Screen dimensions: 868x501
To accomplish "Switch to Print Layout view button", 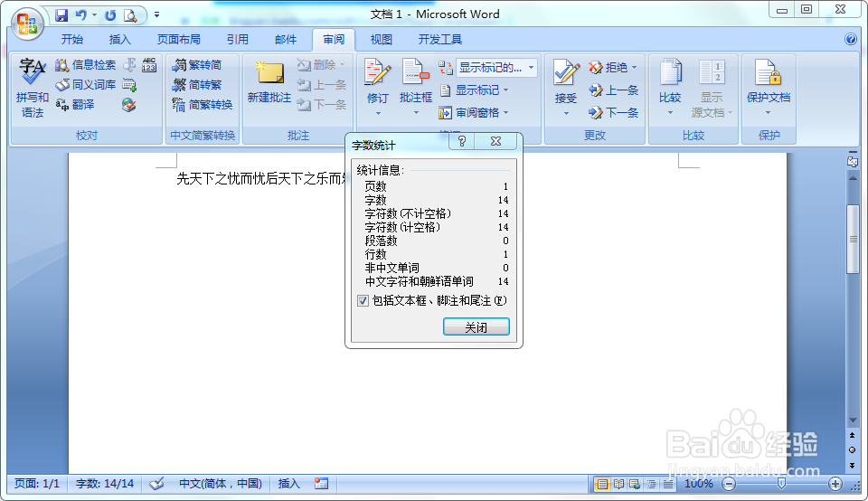I will pyautogui.click(x=602, y=485).
